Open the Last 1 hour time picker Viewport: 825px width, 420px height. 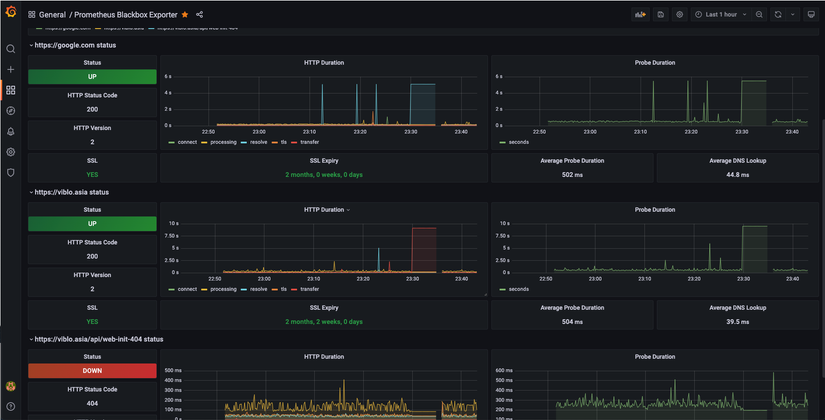click(721, 15)
